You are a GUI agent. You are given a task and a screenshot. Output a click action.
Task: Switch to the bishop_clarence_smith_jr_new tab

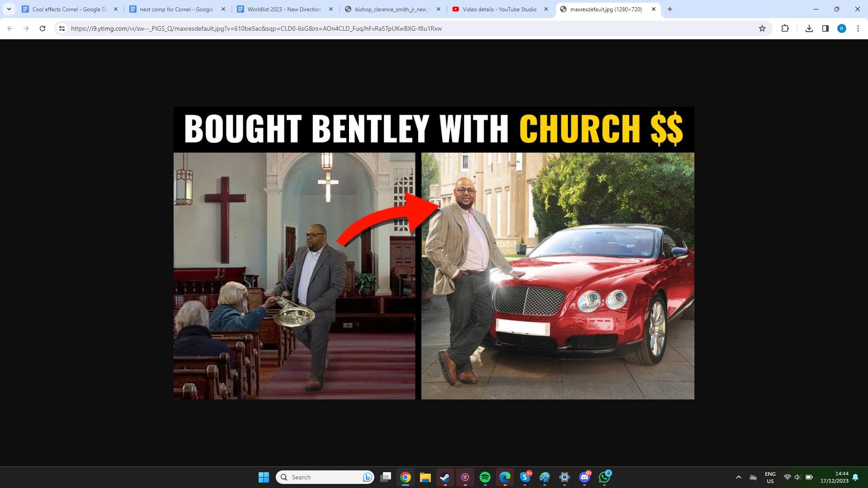[x=392, y=9]
